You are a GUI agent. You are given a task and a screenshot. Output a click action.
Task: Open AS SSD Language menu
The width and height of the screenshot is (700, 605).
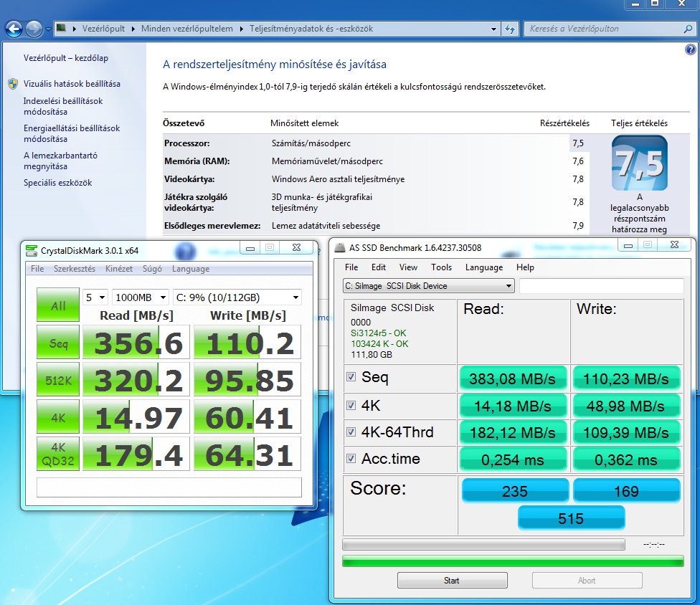click(x=484, y=267)
